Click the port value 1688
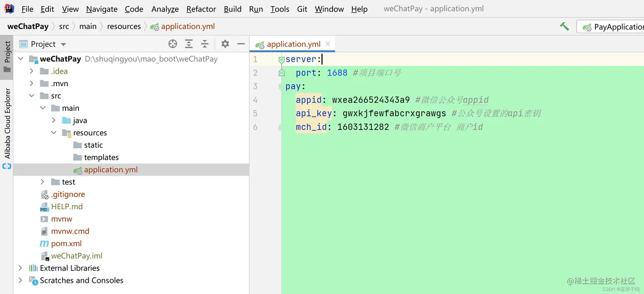This screenshot has width=644, height=294. [x=337, y=73]
